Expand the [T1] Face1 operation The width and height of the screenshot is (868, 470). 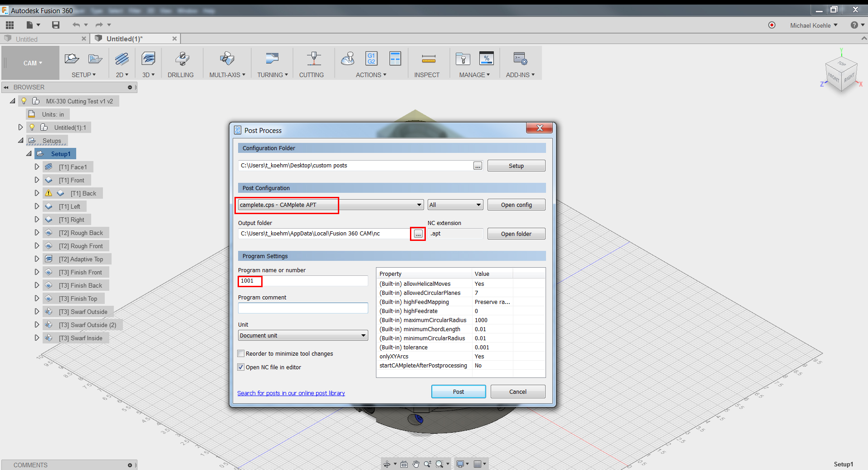pos(37,167)
